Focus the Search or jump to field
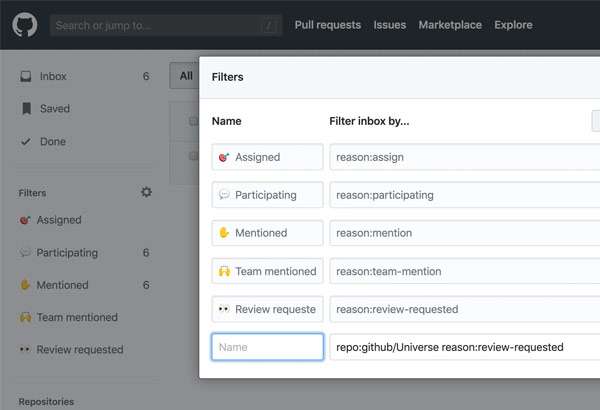The height and width of the screenshot is (410, 600). (x=160, y=25)
